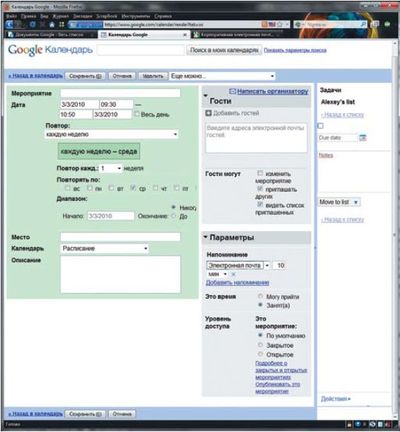Click the search magnifier in the browser search box
400x432 pixels.
363,25
